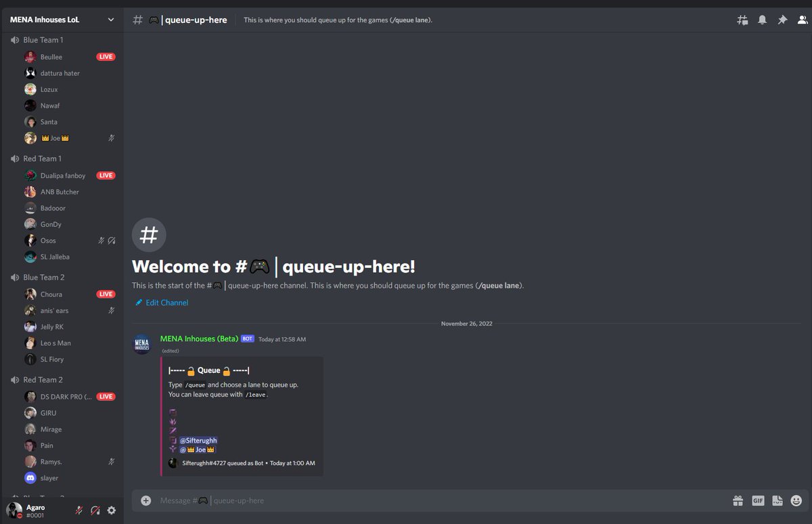Click the LIVE badge next to Choura

[x=106, y=294]
